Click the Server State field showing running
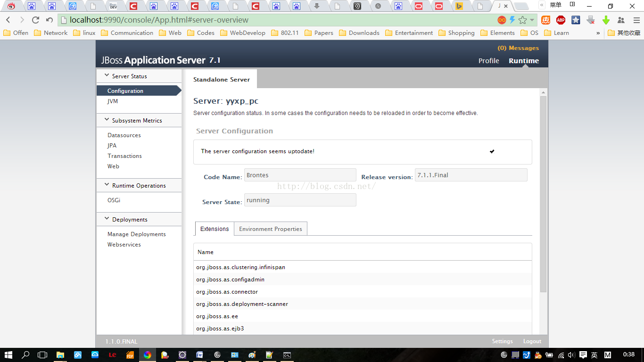The height and width of the screenshot is (362, 644). [300, 200]
